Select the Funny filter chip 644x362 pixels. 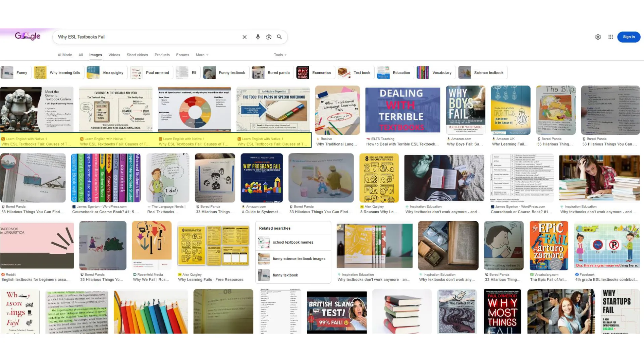(16, 72)
